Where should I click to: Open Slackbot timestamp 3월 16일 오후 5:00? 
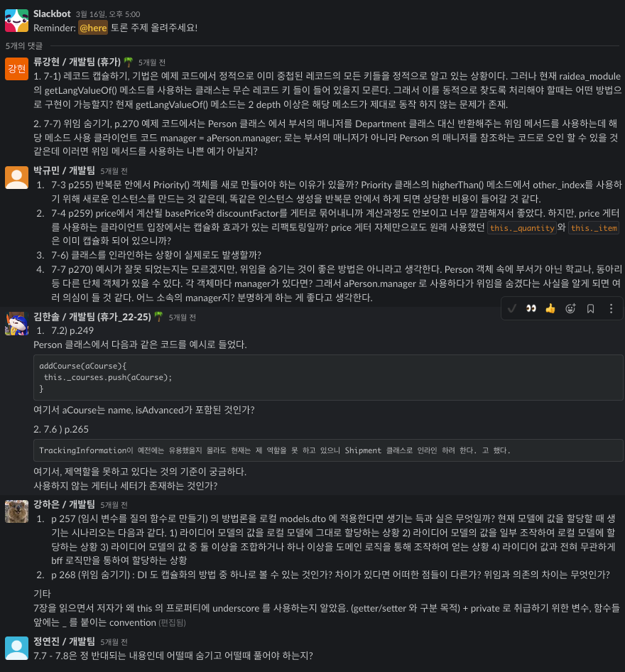pos(108,14)
